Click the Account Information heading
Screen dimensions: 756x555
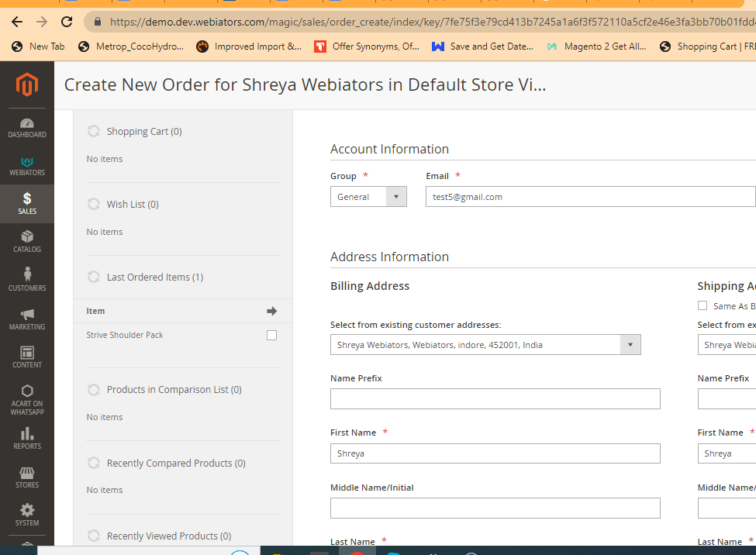tap(389, 149)
